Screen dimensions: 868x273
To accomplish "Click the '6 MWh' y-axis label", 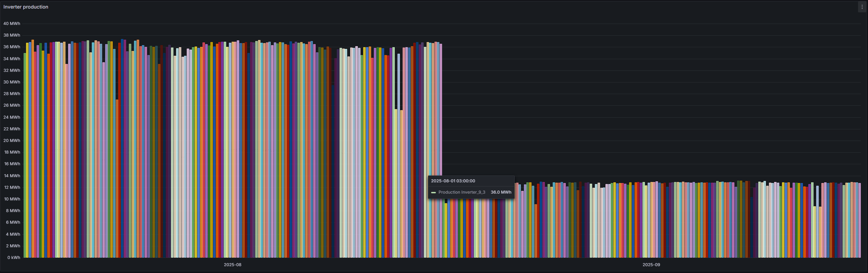I will [x=13, y=222].
